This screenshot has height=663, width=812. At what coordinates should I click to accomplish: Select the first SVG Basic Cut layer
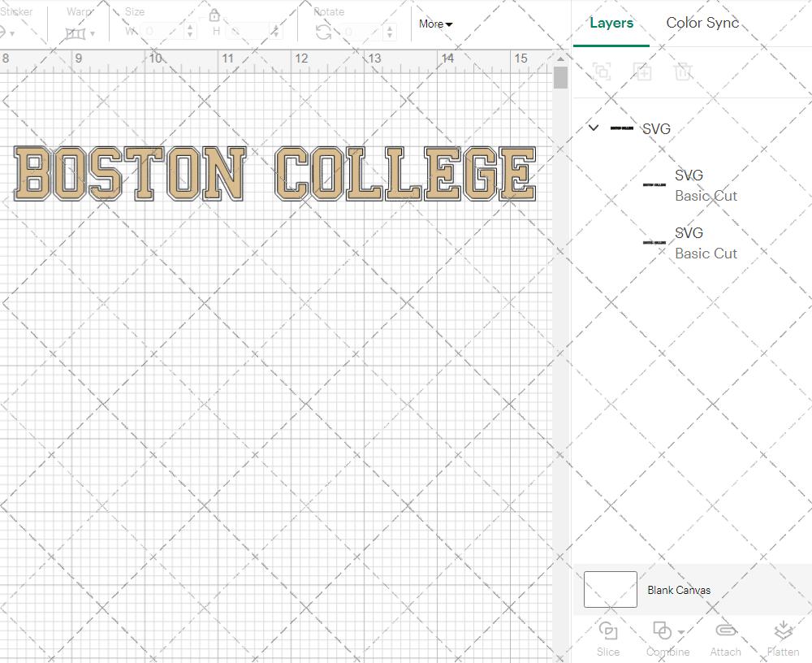click(x=705, y=185)
